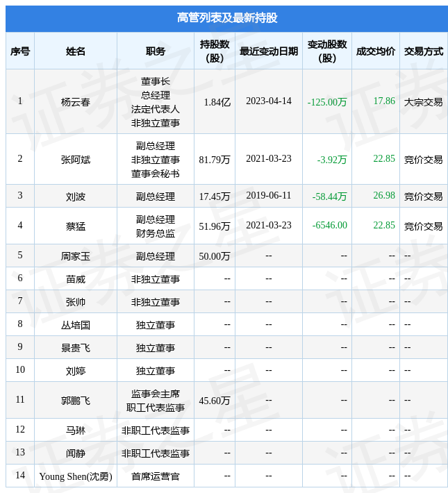Click 独立董事 in 景贵飞's row
This screenshot has width=448, height=493.
click(x=156, y=348)
